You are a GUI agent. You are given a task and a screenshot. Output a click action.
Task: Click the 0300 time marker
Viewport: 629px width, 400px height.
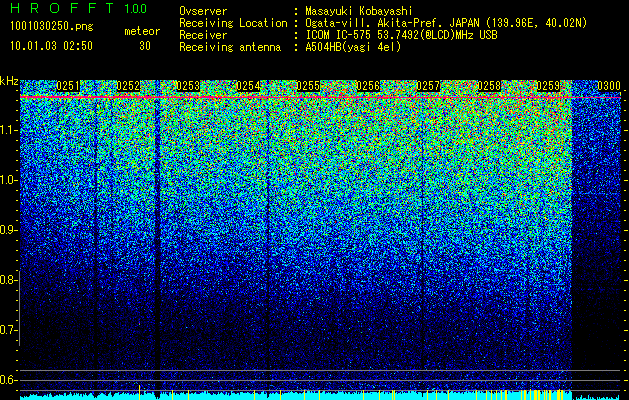(x=609, y=86)
